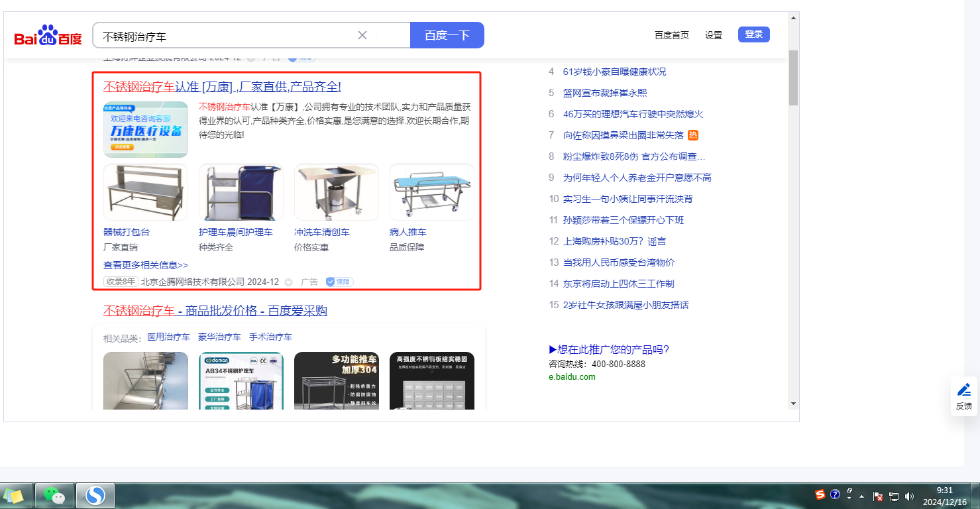Open hot search 61岁钱小豪自曝健康状况
This screenshot has width=980, height=509.
614,72
